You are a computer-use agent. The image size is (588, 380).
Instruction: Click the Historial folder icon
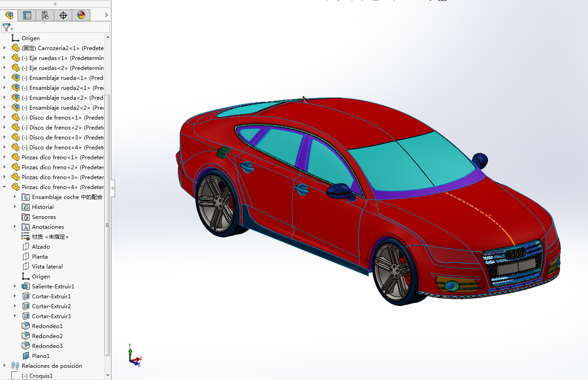[x=26, y=207]
